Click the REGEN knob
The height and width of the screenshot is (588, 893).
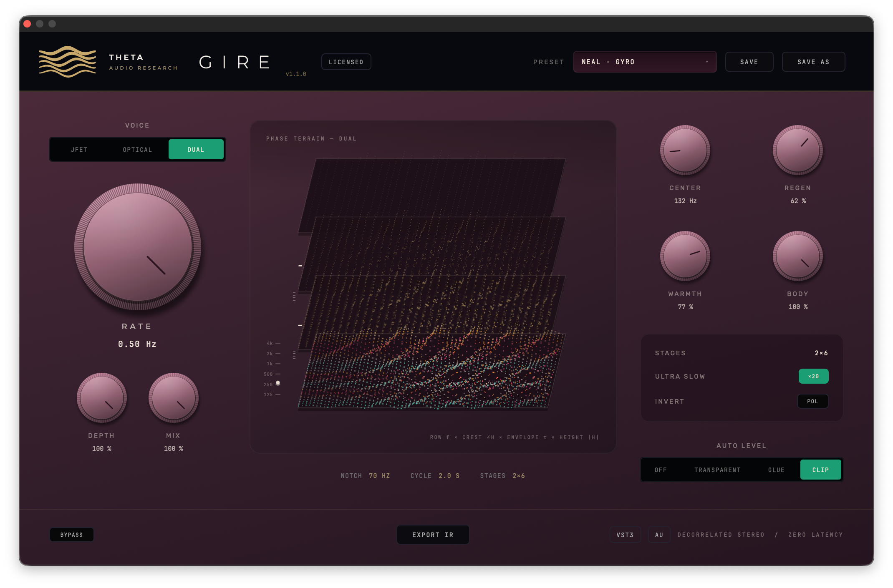coord(798,150)
